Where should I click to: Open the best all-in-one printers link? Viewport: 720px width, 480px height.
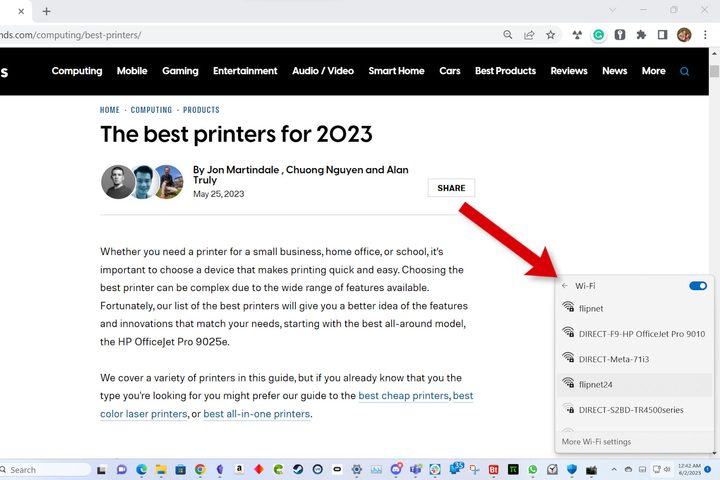click(x=256, y=414)
